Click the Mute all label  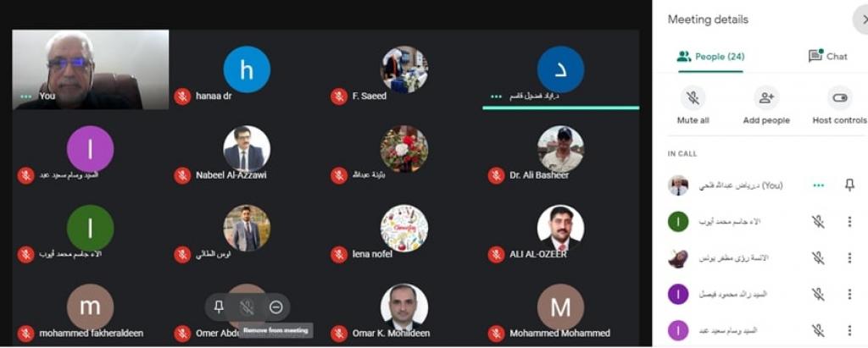(x=693, y=120)
